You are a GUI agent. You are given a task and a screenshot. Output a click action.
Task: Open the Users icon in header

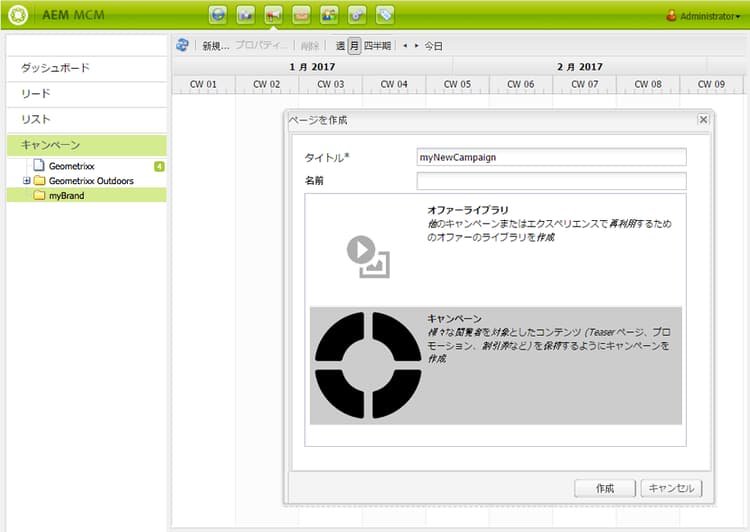(329, 15)
